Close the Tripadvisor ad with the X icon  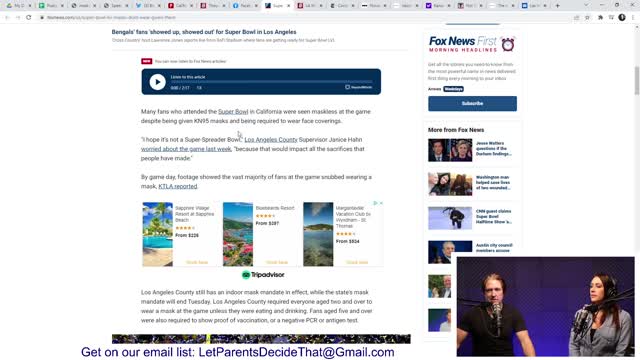coord(381,203)
